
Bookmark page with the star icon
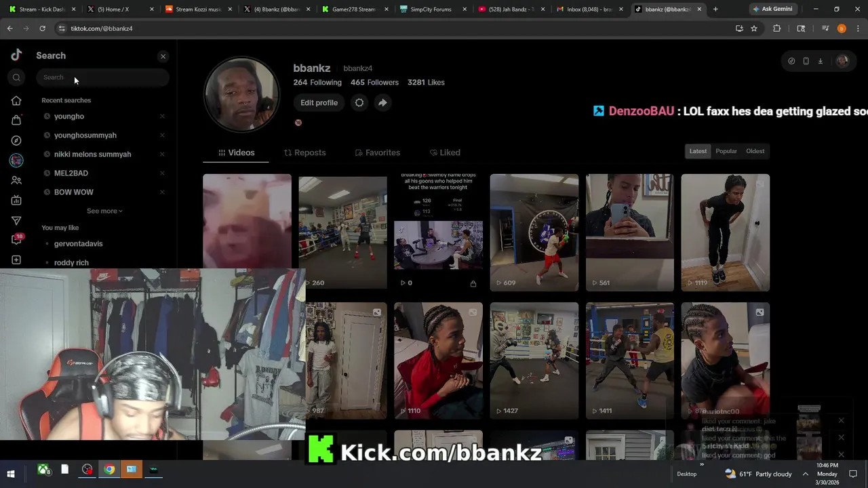[754, 28]
